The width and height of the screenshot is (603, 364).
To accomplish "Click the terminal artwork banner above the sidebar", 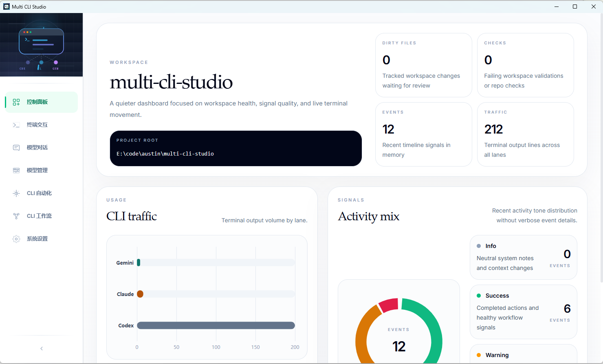I will coord(41,44).
